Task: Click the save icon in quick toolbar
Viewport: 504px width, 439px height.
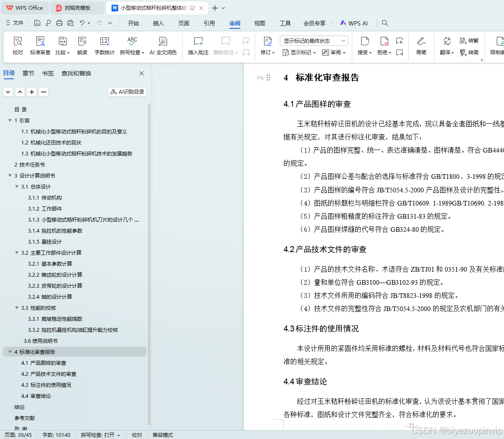Action: click(x=37, y=23)
